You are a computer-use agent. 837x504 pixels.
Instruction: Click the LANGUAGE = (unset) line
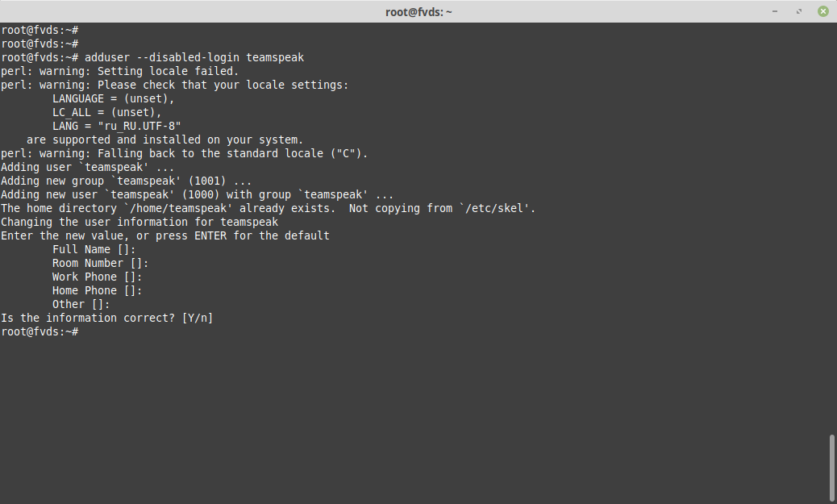(113, 98)
